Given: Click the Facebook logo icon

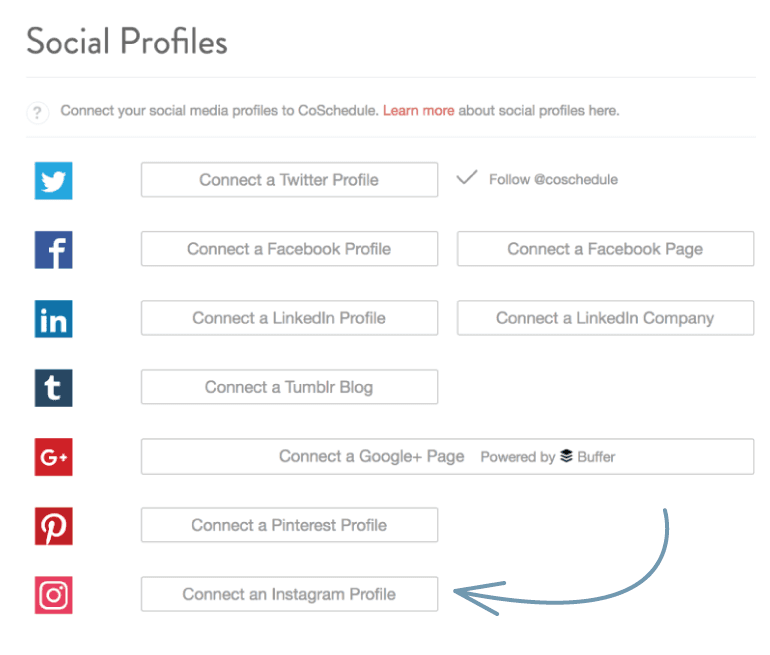Looking at the screenshot, I should pyautogui.click(x=54, y=250).
